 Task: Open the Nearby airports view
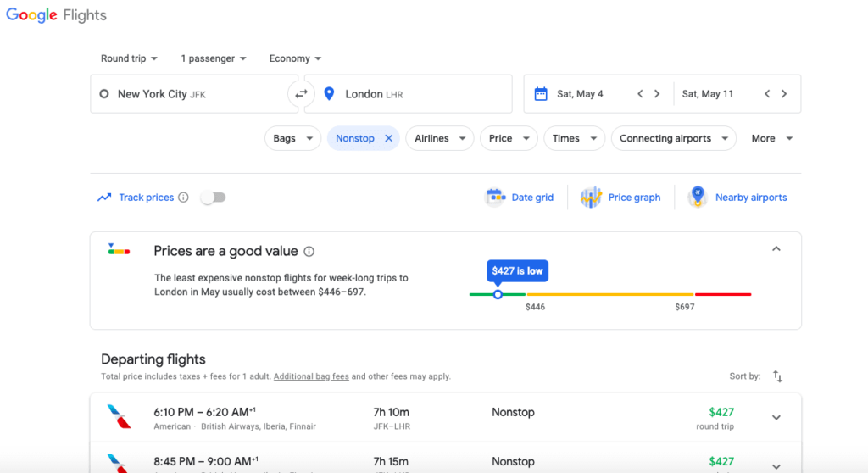click(x=737, y=198)
